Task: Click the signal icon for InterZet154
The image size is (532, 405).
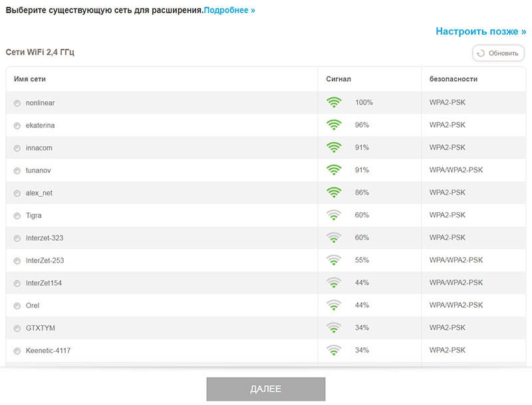Action: click(x=334, y=283)
